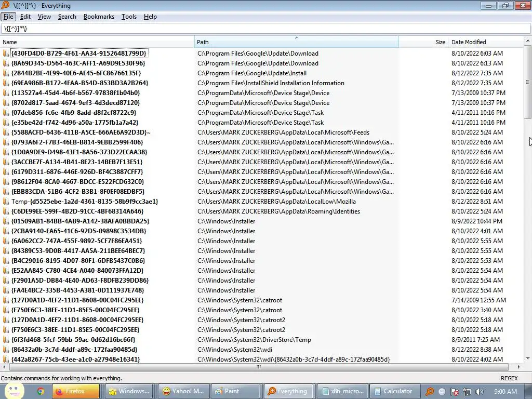
Task: Open the Tools menu
Action: (129, 17)
